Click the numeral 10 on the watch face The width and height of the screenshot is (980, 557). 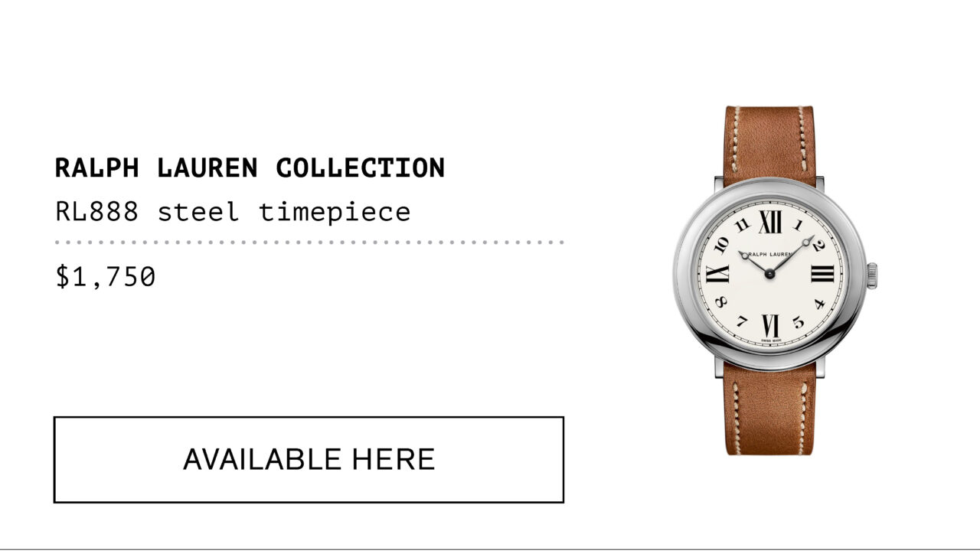[x=722, y=245]
